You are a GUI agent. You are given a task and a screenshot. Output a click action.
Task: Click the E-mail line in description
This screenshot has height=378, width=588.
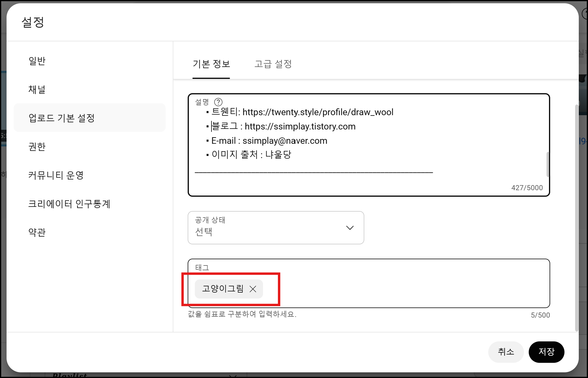pyautogui.click(x=269, y=141)
